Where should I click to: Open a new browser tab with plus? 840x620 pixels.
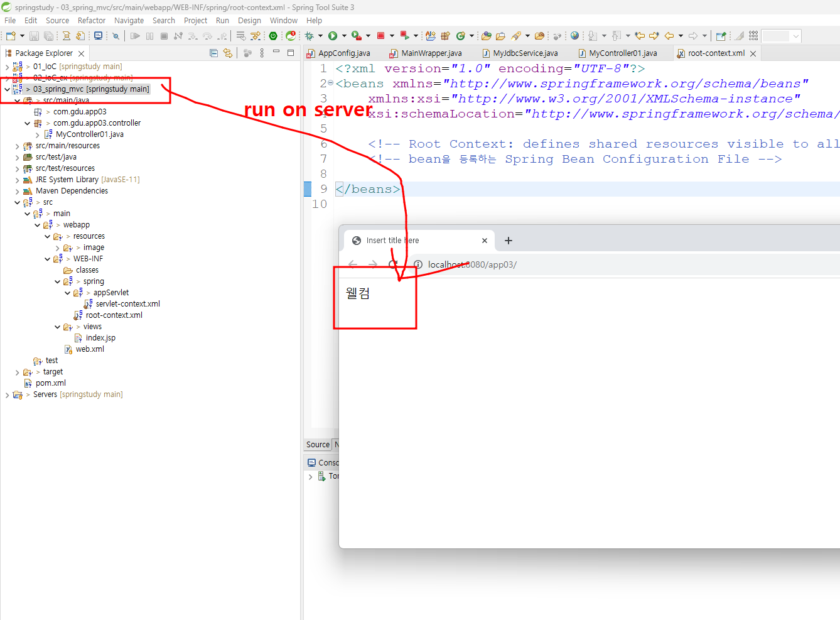click(509, 241)
